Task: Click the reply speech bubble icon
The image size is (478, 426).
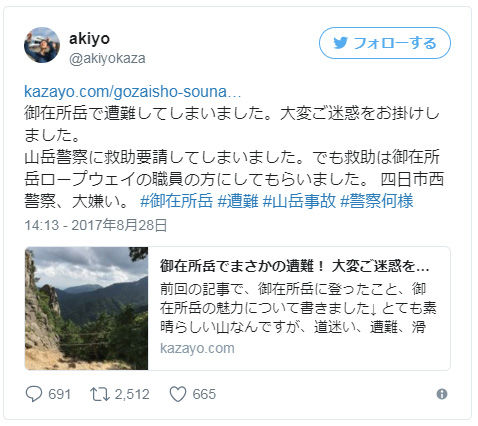Action: tap(34, 394)
